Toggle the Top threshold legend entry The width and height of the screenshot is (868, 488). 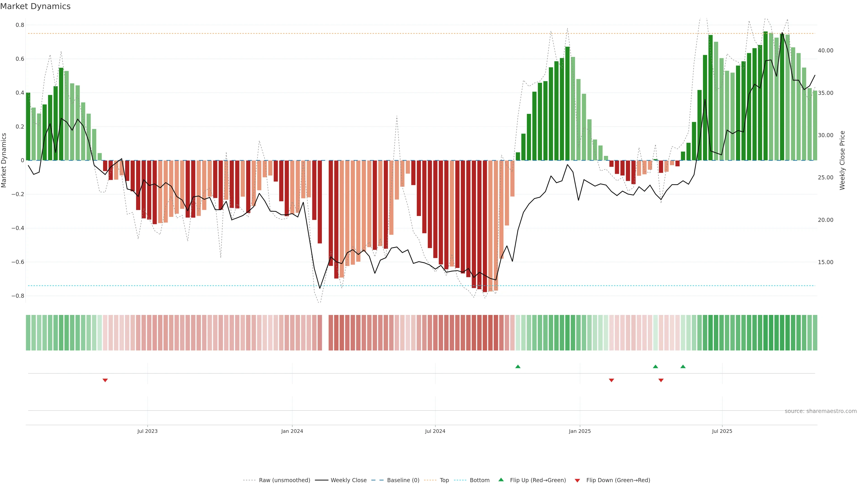[x=444, y=480]
